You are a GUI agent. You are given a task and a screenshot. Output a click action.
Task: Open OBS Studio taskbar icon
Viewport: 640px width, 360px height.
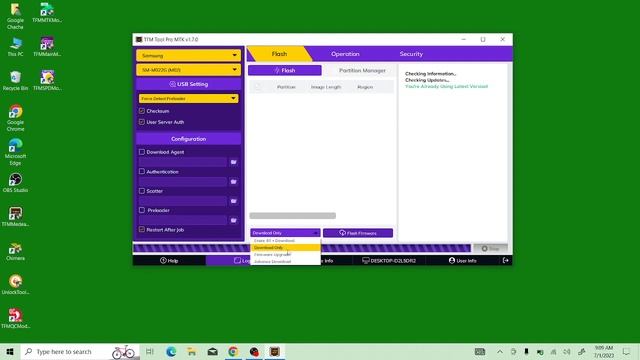coord(254,351)
